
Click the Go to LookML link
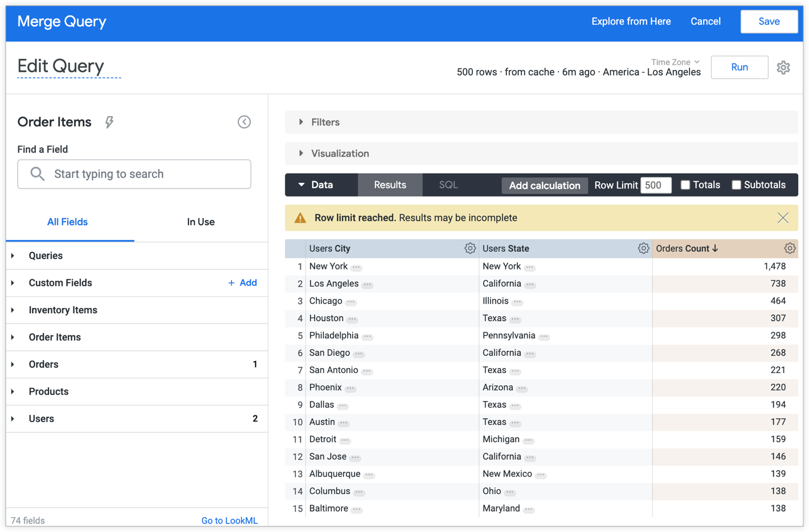[x=230, y=520]
